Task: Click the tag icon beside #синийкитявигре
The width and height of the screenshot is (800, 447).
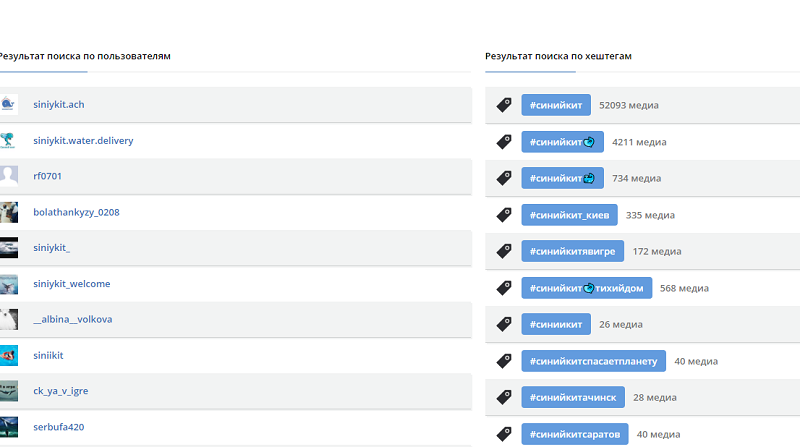Action: [x=504, y=251]
